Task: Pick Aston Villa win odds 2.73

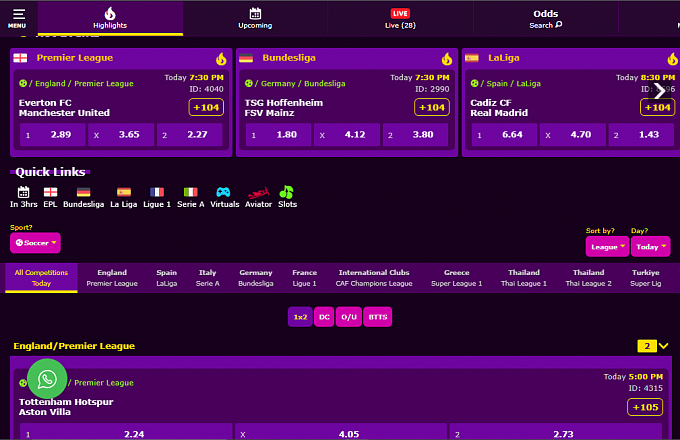Action: tap(556, 433)
